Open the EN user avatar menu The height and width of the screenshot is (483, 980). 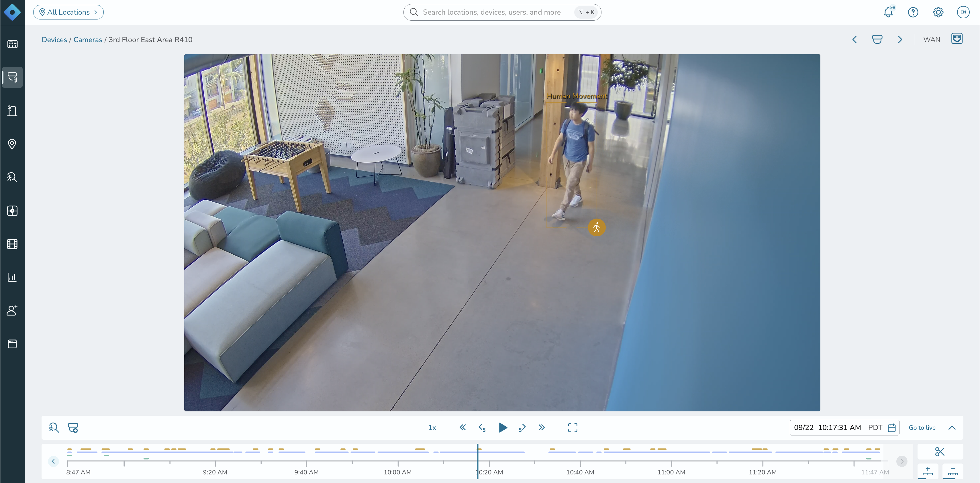click(963, 12)
